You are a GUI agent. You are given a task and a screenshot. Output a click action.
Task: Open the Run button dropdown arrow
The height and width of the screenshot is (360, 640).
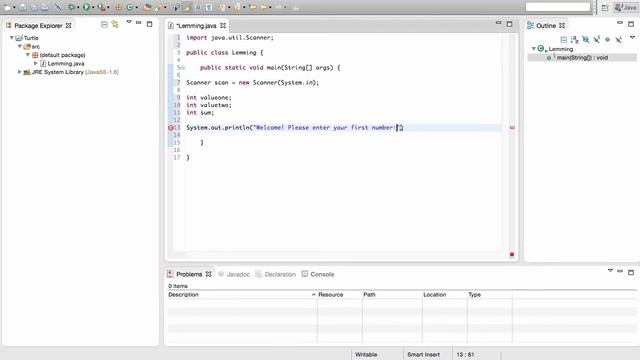[93, 7]
